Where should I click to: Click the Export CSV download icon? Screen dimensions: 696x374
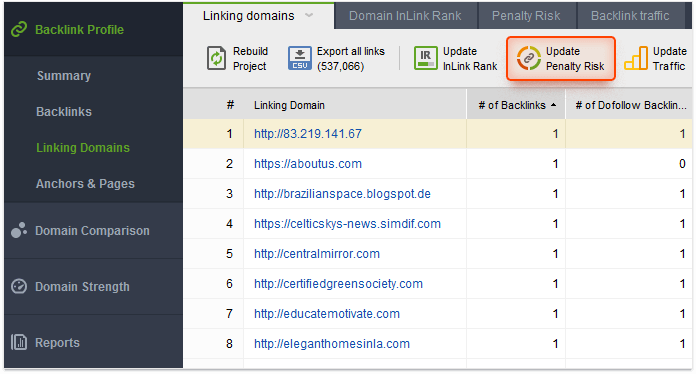[300, 59]
